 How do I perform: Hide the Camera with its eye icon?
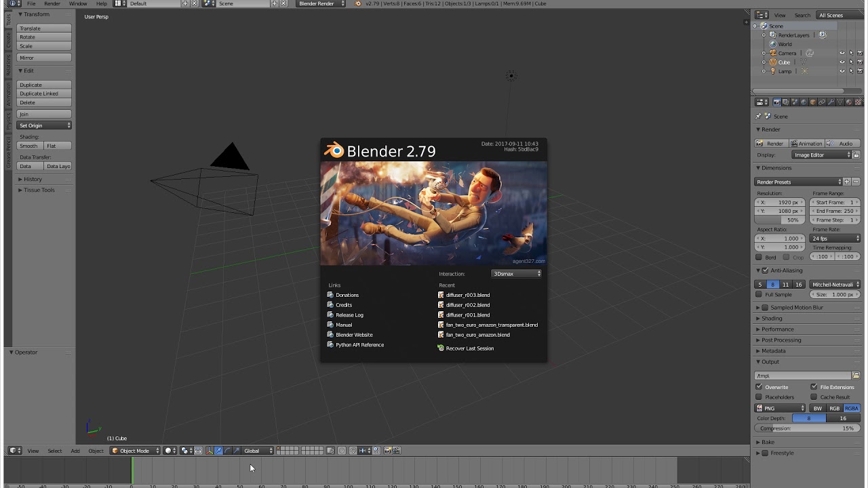pos(842,54)
